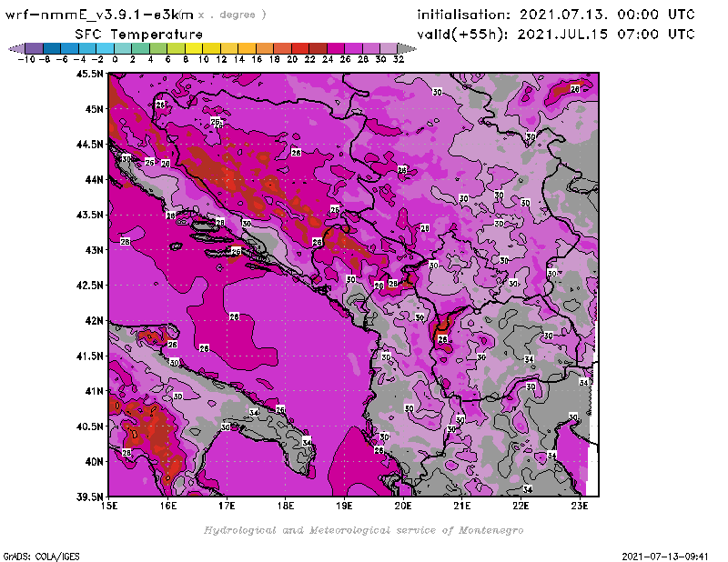This screenshot has height=562, width=728.
Task: Click the '22' tick label on the legend
Action: click(x=309, y=59)
